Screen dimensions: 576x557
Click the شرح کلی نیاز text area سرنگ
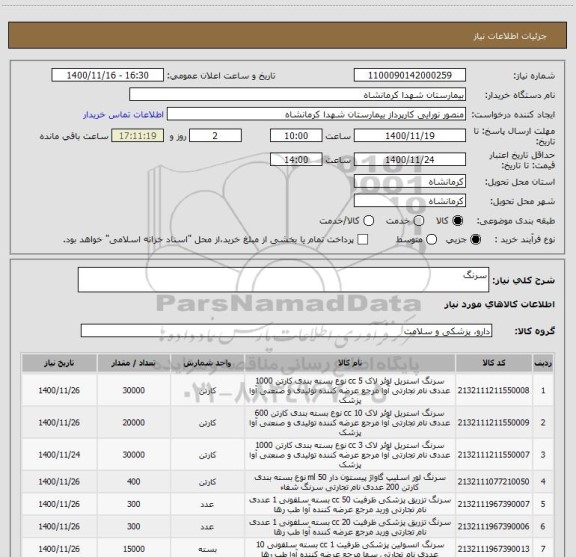pos(283,280)
